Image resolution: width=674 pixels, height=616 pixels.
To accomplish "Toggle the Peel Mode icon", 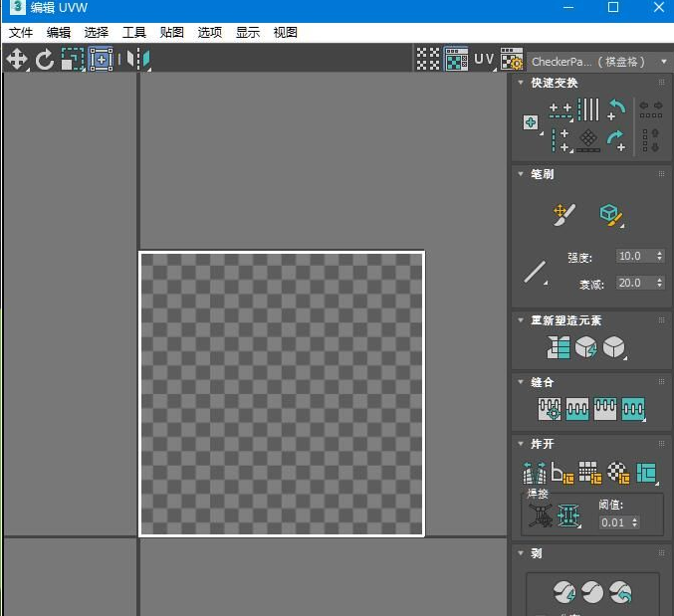I will (x=592, y=593).
